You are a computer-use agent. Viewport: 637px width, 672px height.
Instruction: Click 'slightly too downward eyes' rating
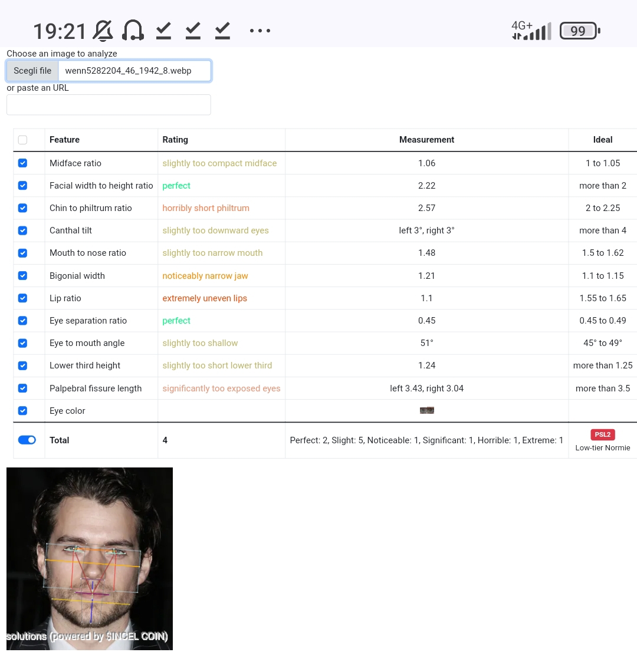[x=215, y=230]
